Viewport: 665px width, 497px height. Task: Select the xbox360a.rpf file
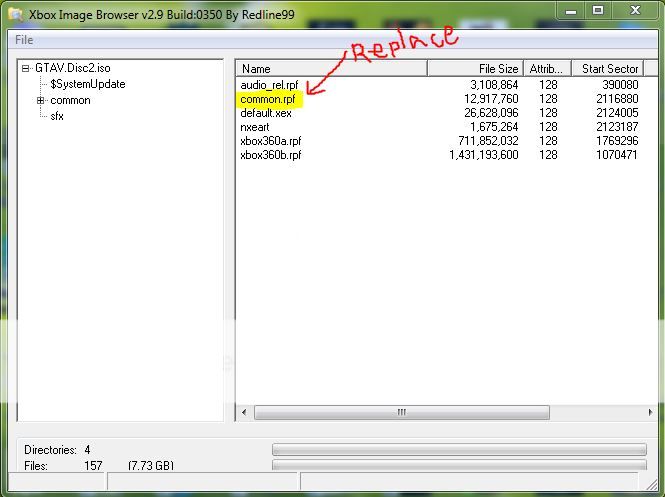click(x=270, y=142)
